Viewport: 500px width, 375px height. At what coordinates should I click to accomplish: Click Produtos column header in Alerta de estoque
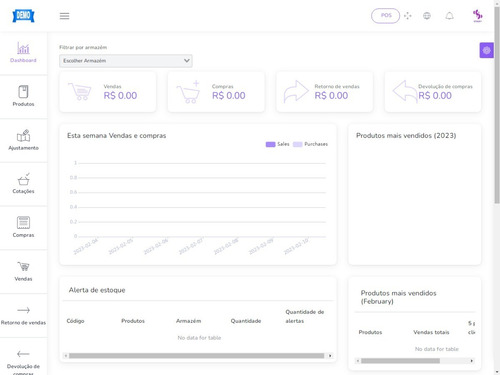(133, 321)
